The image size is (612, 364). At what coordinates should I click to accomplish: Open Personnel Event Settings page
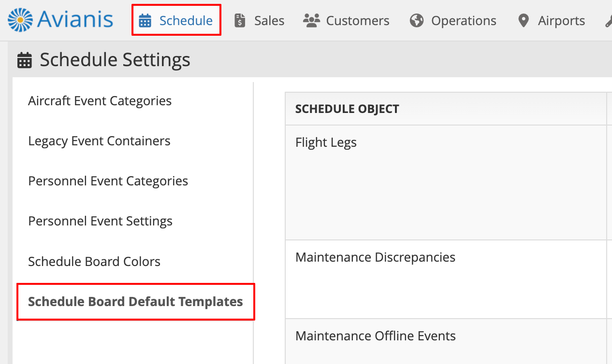101,221
